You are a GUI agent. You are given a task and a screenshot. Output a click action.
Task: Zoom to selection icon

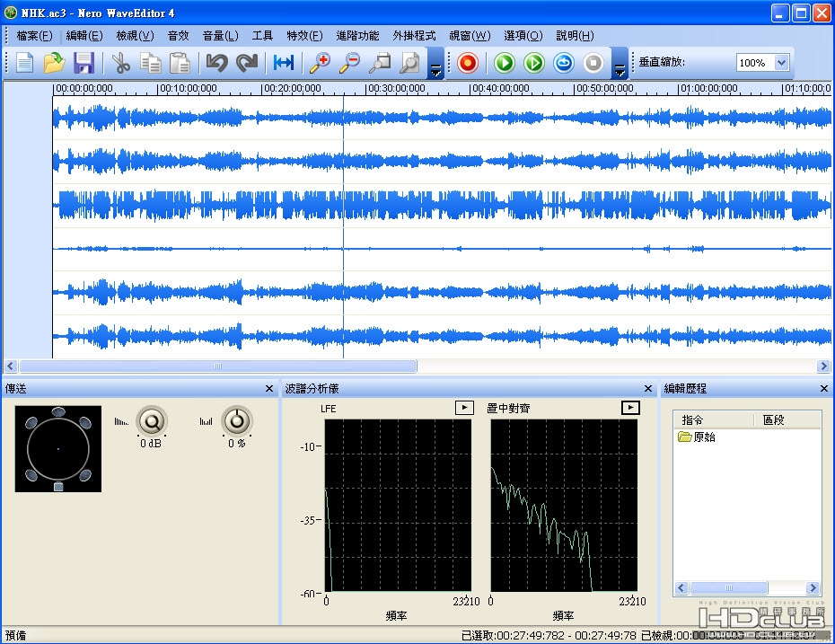(380, 63)
